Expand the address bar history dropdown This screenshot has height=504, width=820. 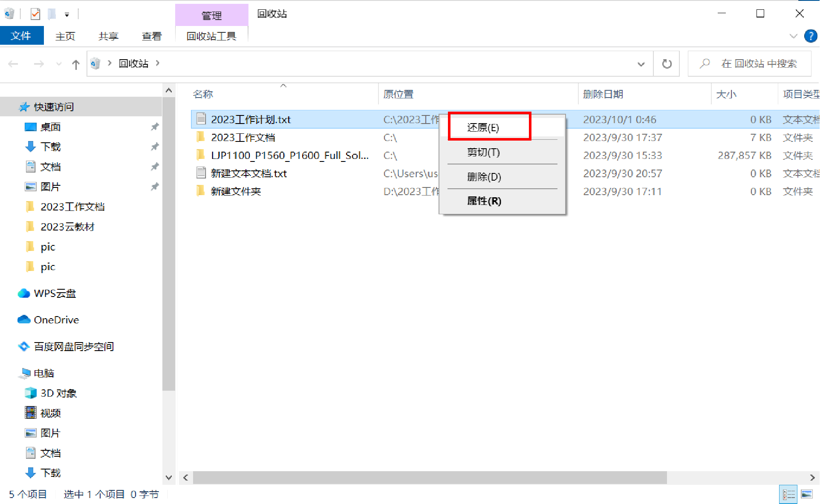tap(641, 64)
